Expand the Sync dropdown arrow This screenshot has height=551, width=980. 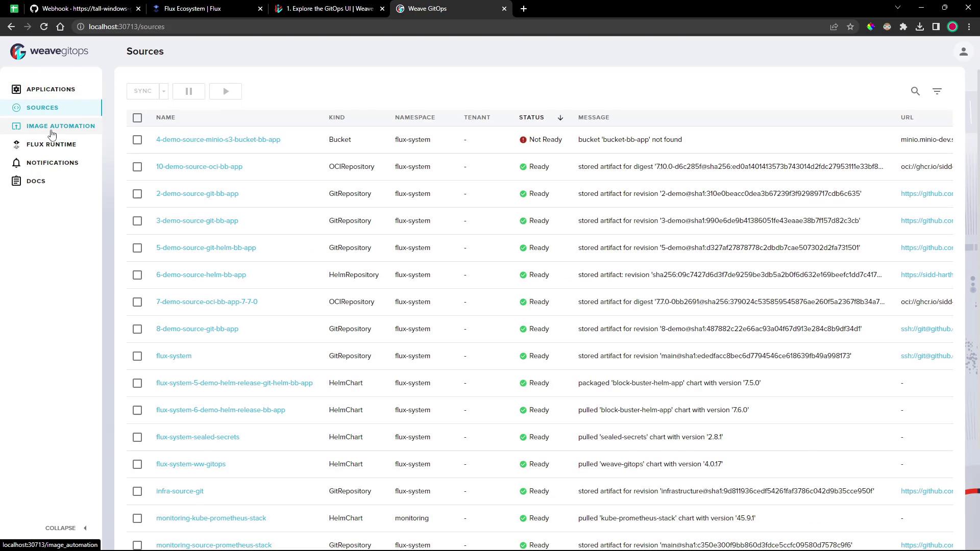(x=164, y=91)
